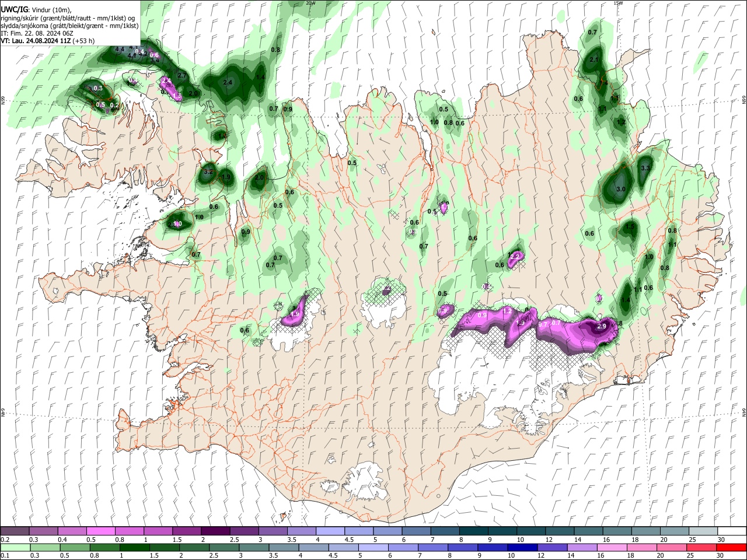Click the '0.2' map value in Westfjords
Image resolution: width=747 pixels, height=560 pixels.
(114, 106)
